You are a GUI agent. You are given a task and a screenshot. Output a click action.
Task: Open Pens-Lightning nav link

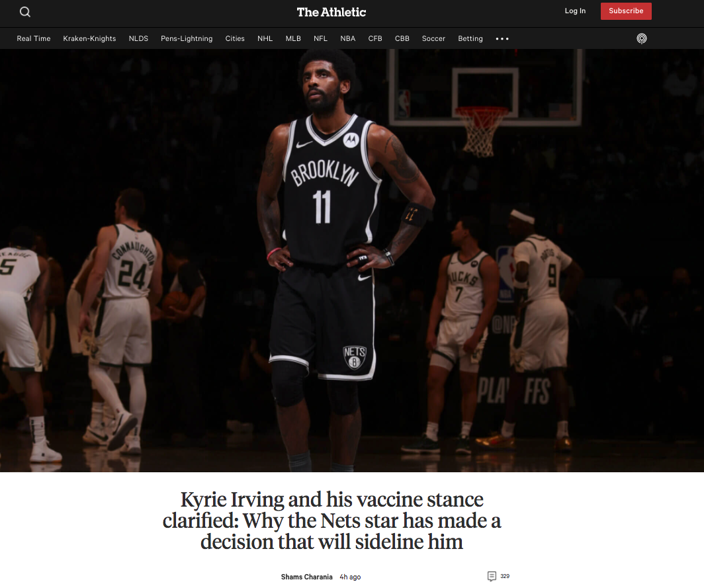[x=187, y=38]
